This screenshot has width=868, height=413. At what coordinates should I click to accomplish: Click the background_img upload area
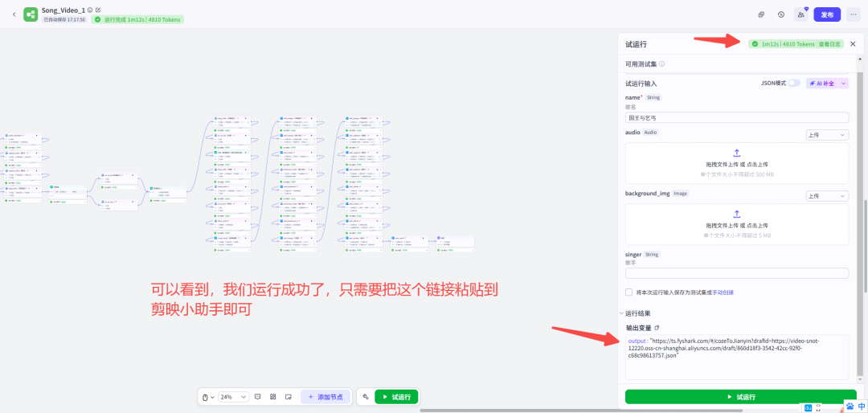[737, 224]
